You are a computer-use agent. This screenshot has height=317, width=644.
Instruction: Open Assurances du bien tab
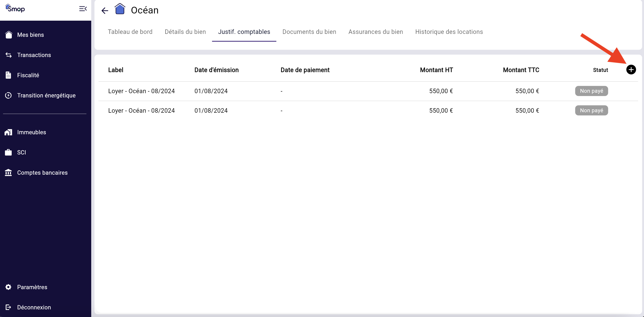pos(375,32)
